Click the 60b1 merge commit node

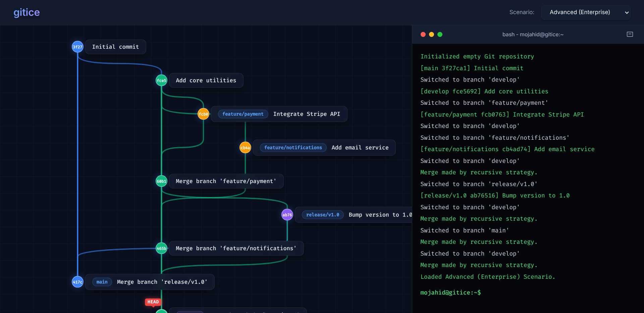click(161, 181)
